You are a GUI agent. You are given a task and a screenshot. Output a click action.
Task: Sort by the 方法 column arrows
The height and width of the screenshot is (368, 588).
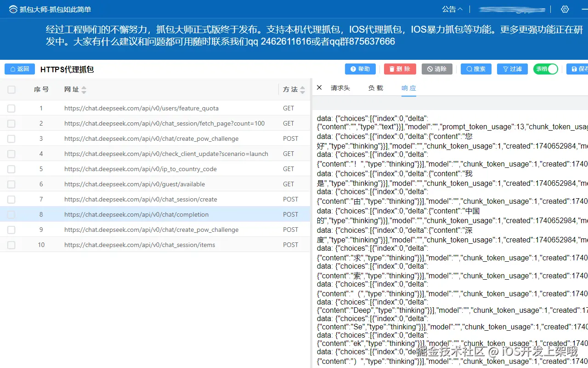302,90
